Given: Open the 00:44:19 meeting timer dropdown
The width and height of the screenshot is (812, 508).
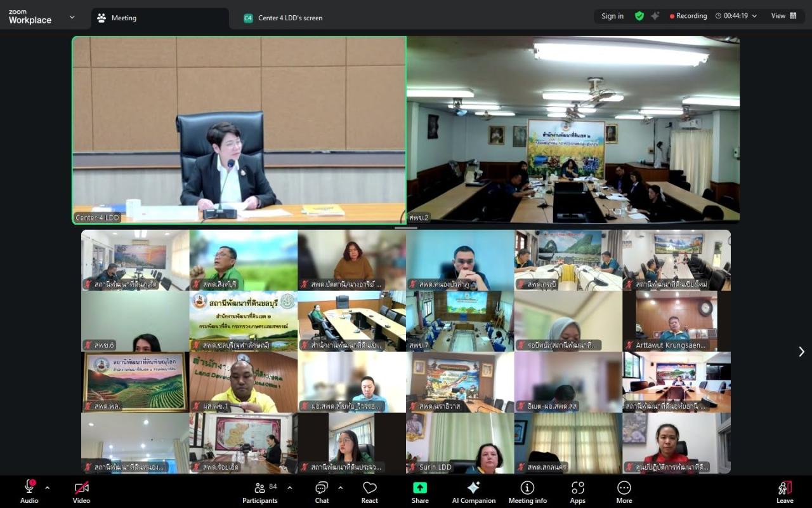Looking at the screenshot, I should click(736, 16).
